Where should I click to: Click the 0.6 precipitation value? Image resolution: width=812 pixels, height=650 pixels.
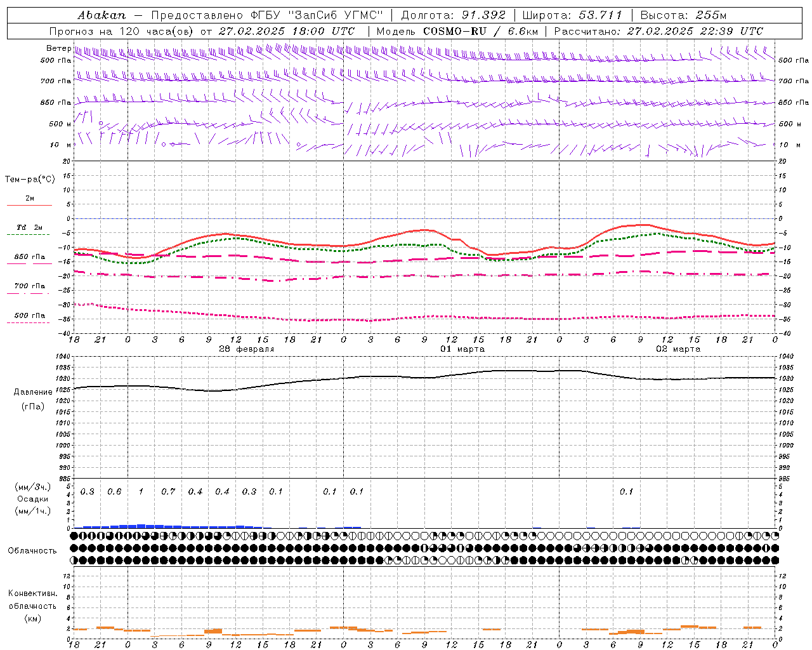114,492
